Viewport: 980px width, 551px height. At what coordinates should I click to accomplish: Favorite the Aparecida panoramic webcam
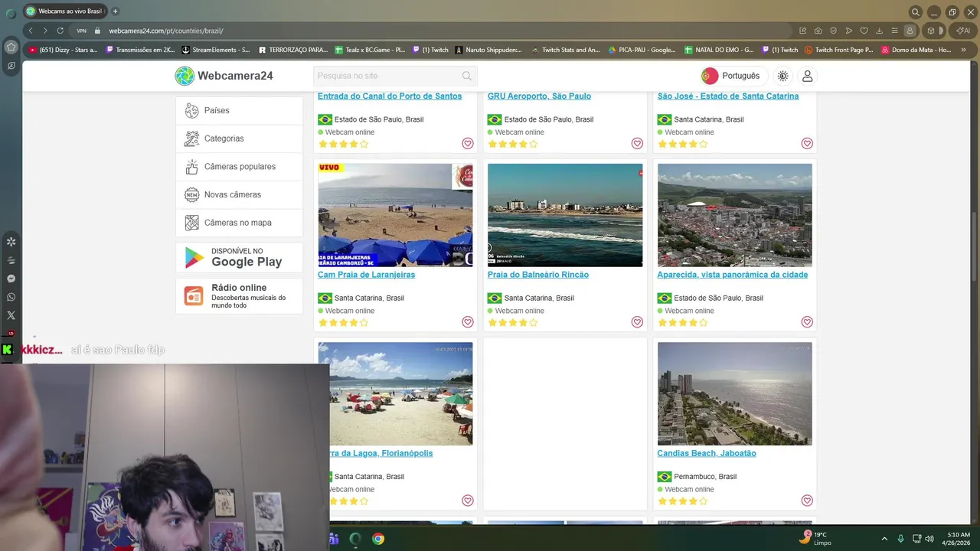coord(807,322)
